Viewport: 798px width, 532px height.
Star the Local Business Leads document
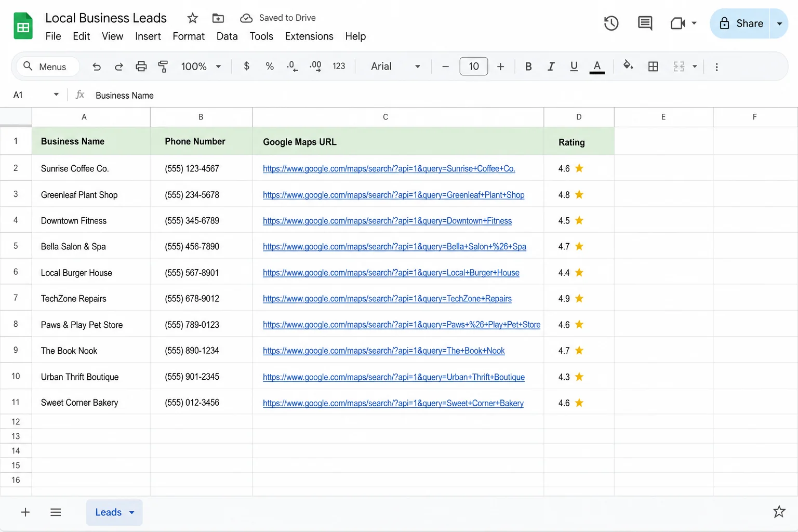click(x=193, y=18)
